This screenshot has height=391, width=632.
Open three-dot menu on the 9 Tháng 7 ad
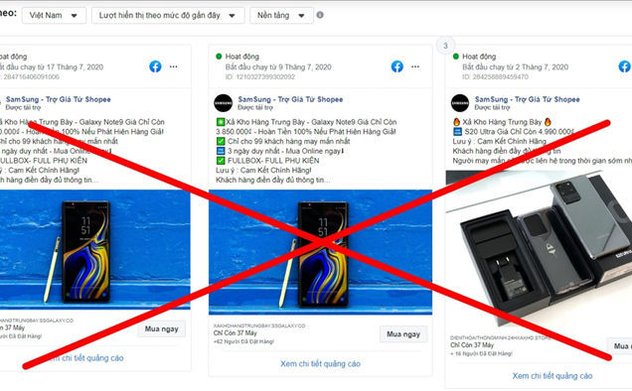416,67
